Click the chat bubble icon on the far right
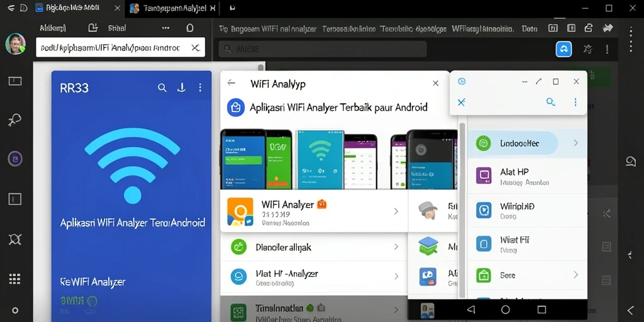Viewport: 644px width, 322px height. click(x=631, y=162)
